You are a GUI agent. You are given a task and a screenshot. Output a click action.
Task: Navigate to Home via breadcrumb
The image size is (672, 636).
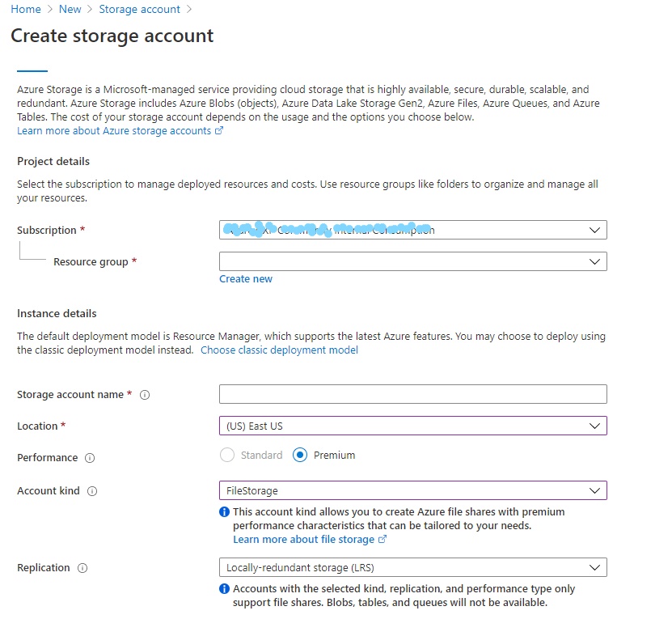[25, 9]
